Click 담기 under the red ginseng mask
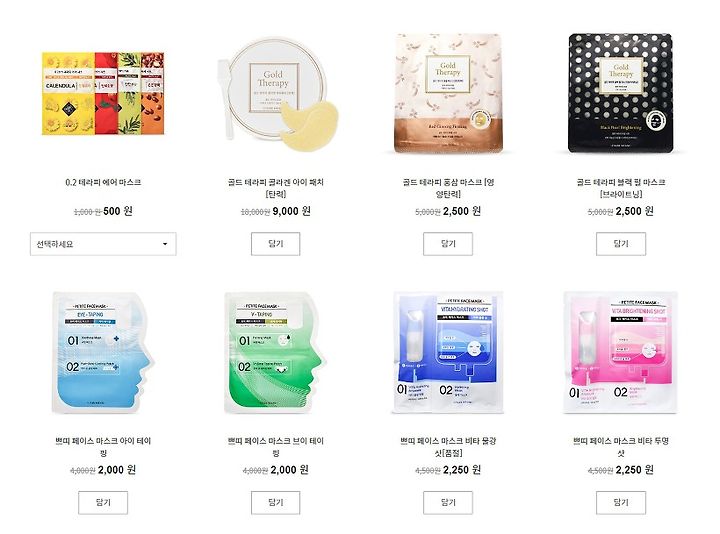 (x=448, y=244)
